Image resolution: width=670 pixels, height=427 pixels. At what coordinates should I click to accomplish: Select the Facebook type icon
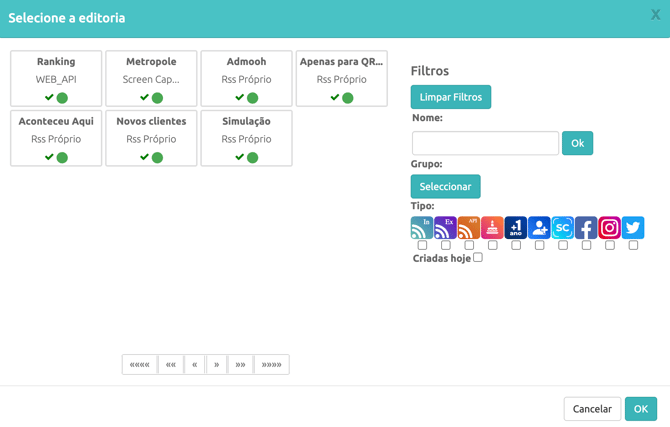coord(586,227)
